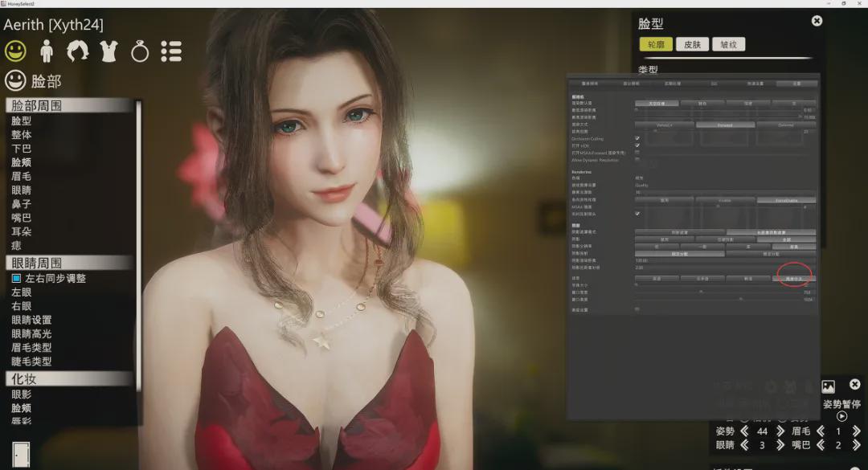Click the exit door icon
Screen dimensions: 868x470
(20, 454)
